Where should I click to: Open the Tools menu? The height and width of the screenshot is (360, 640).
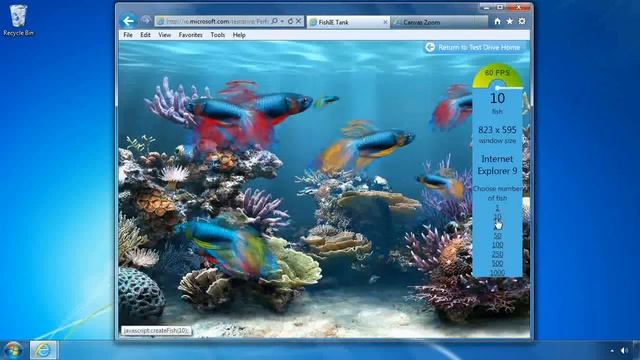pyautogui.click(x=218, y=35)
